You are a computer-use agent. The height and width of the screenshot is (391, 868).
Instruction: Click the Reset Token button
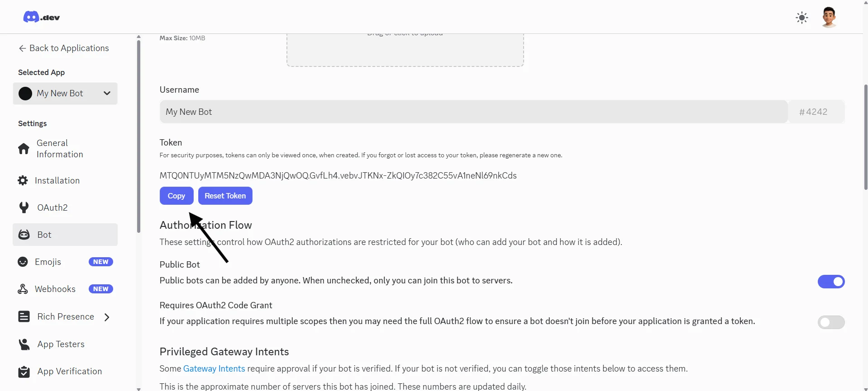point(225,196)
